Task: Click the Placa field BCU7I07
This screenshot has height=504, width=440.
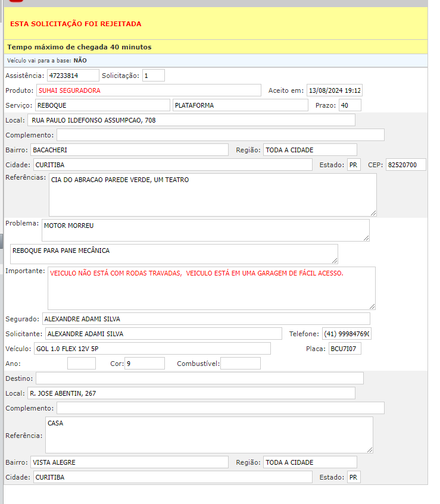Action: point(344,349)
